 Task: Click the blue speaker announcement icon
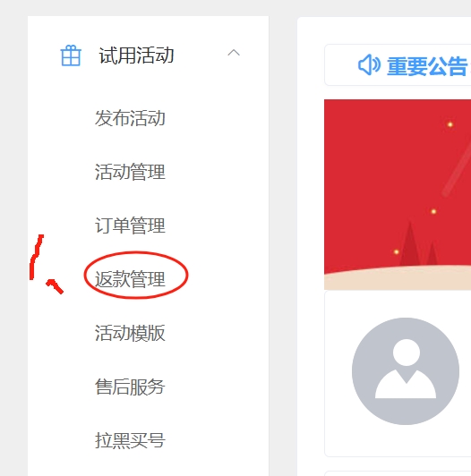369,64
